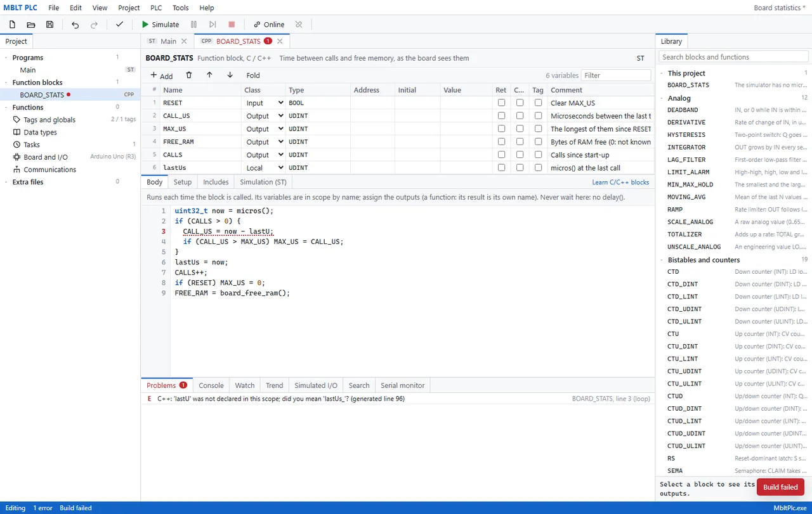Open the Class dropdown for lastUs
The width and height of the screenshot is (812, 514).
point(264,168)
